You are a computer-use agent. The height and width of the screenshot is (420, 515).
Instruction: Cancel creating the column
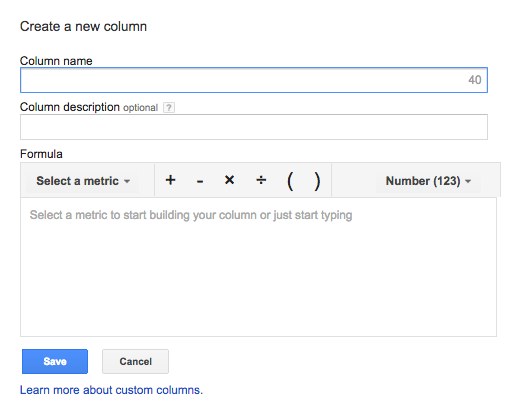tap(135, 361)
